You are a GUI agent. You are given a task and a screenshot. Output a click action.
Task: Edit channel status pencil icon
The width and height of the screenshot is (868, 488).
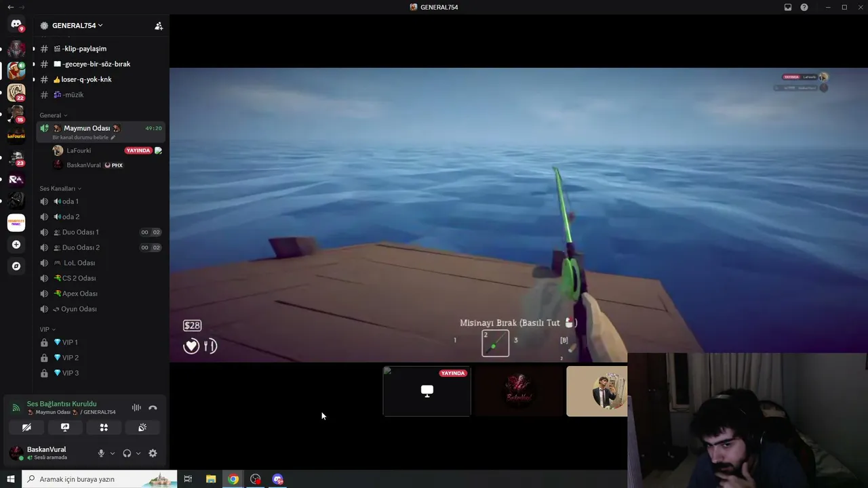pos(113,138)
